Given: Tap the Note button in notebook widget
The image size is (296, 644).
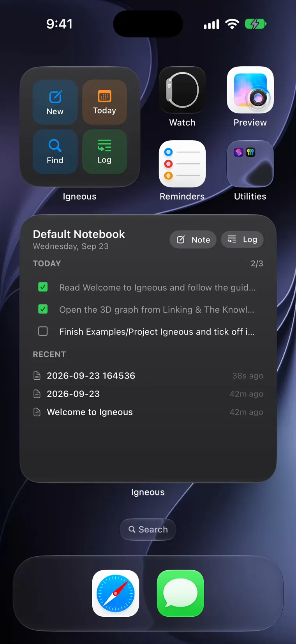Looking at the screenshot, I should pyautogui.click(x=193, y=240).
